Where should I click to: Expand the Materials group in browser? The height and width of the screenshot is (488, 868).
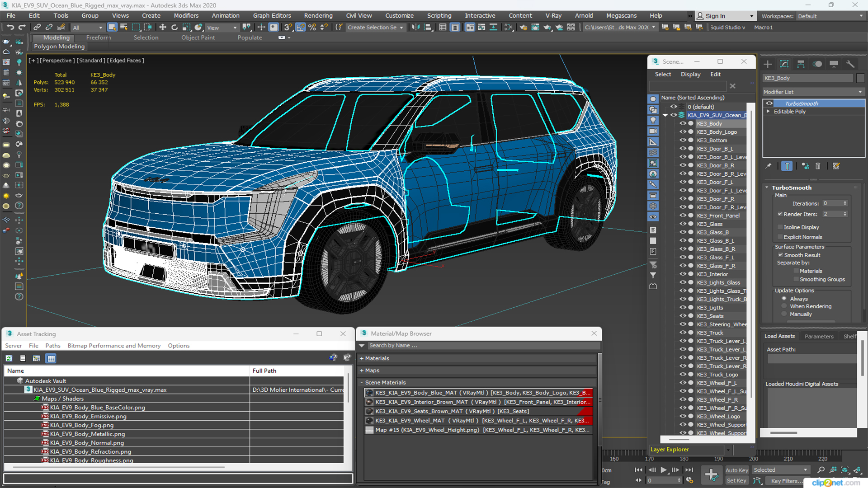[x=362, y=358]
